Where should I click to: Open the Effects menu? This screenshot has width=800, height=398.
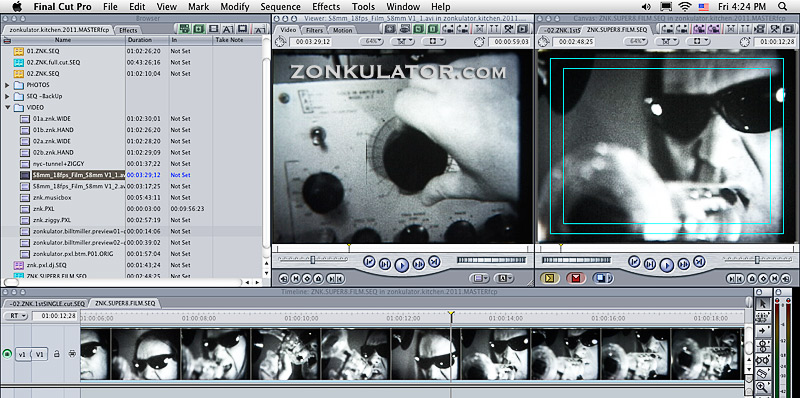326,7
